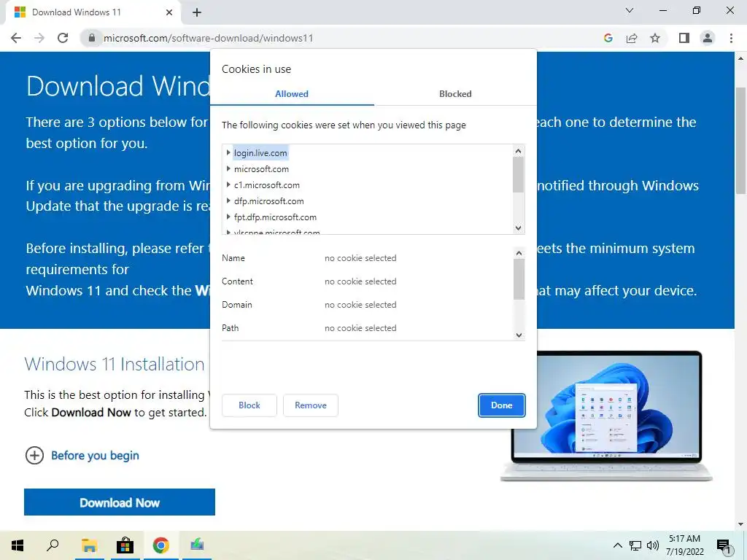Click the page scrollbar down arrow
747x560 pixels.
(740, 524)
